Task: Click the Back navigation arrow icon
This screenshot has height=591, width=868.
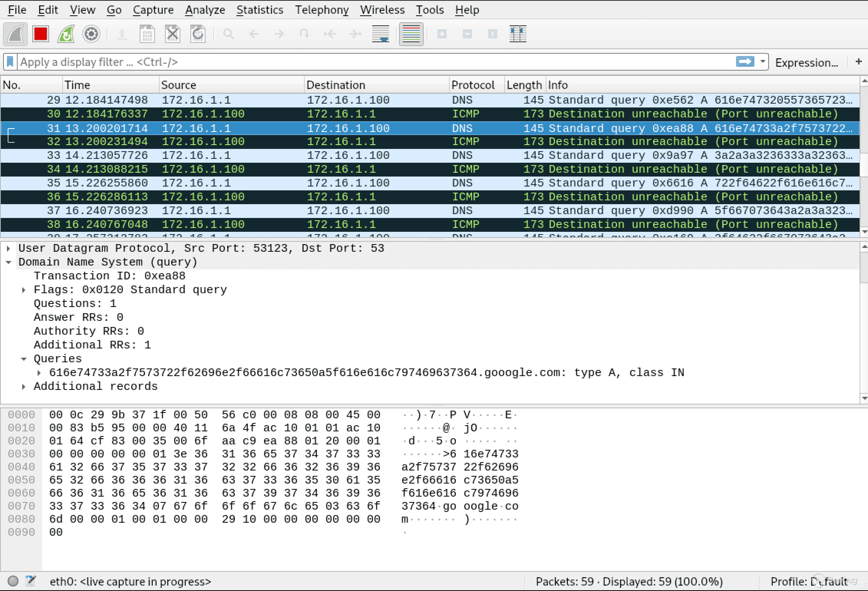Action: [254, 34]
